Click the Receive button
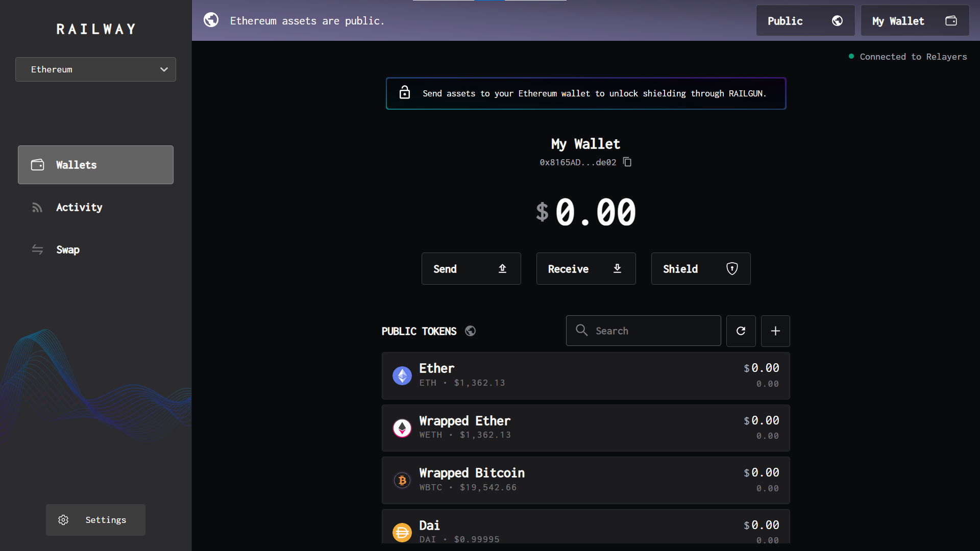Screen dimensions: 980x551 pos(586,268)
